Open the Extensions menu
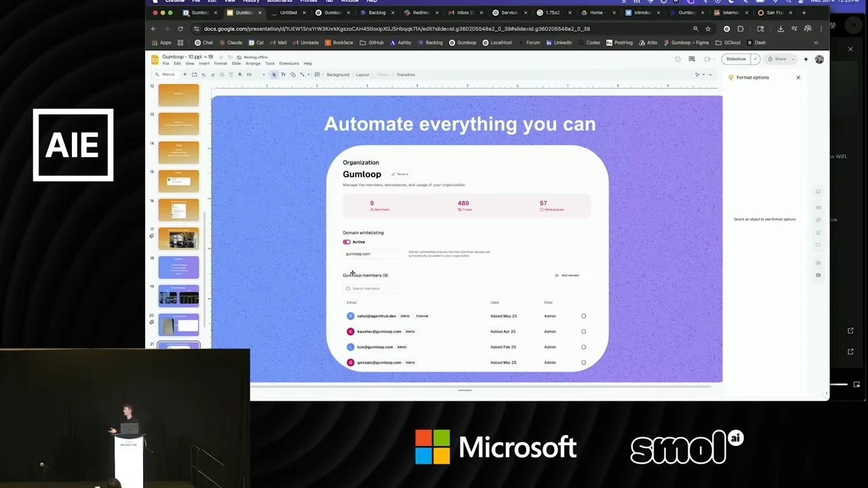Image resolution: width=868 pixels, height=488 pixels. coord(289,64)
